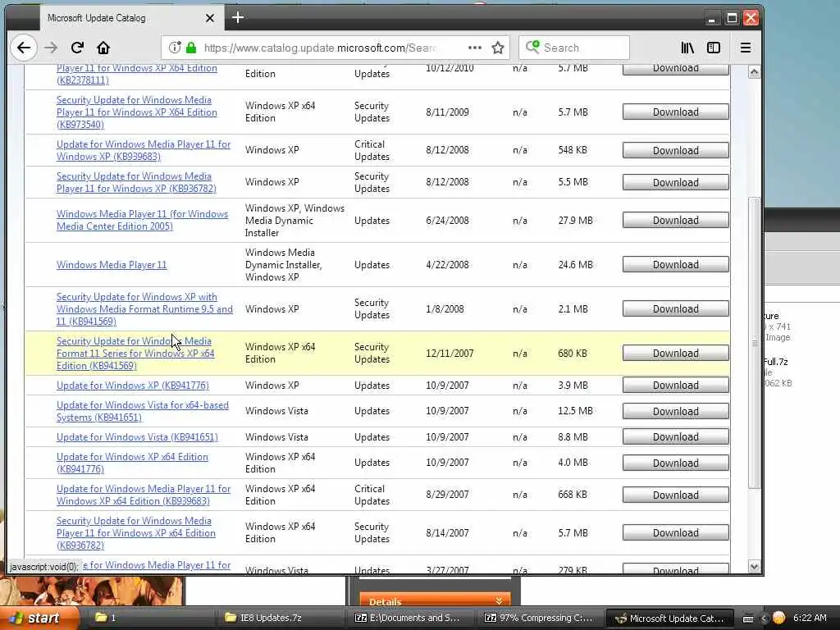This screenshot has width=840, height=630.
Task: Download the 27.9 MB Media Center update
Action: coord(675,220)
